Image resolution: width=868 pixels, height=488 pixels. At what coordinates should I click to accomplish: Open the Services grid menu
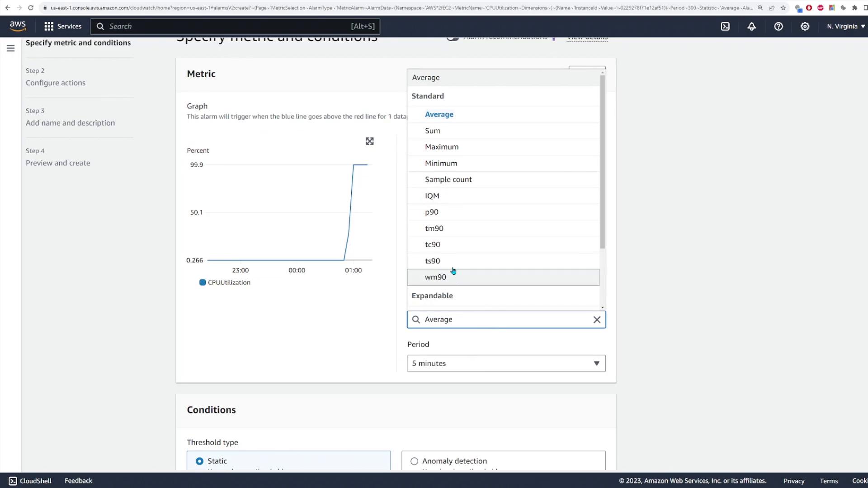click(x=62, y=26)
